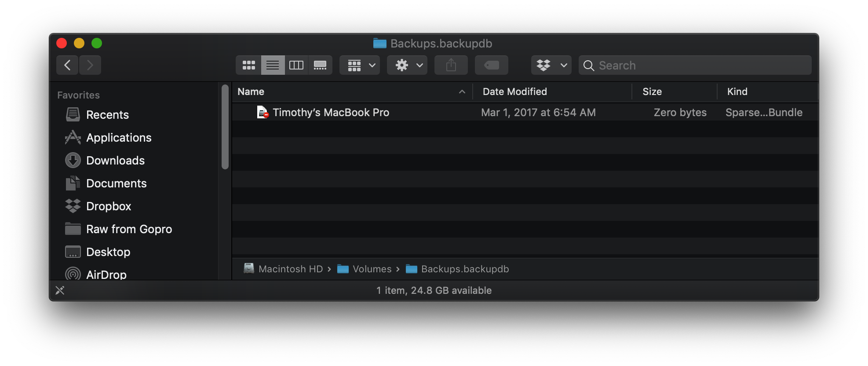Select the Timothy's MacBook Pro file name
This screenshot has height=366, width=868.
(331, 113)
